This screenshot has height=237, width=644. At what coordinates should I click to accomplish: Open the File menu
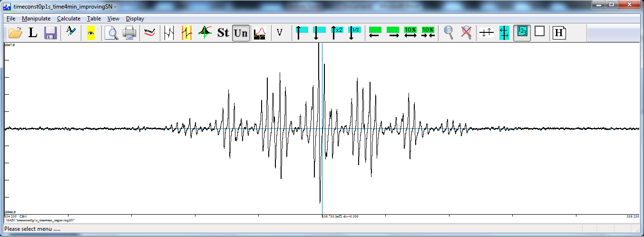point(11,19)
